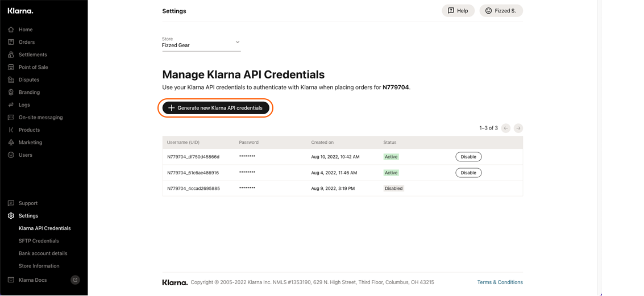
Task: Click the Username (UID) column header
Action: coord(183,143)
